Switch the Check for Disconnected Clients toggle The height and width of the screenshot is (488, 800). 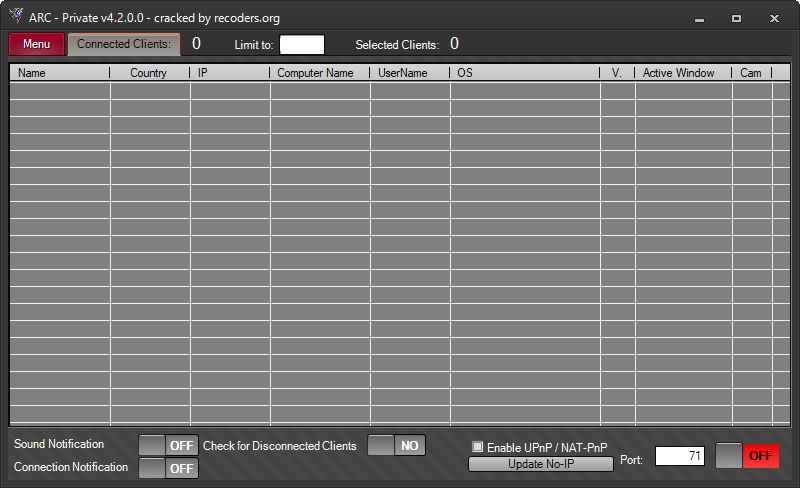[x=397, y=446]
